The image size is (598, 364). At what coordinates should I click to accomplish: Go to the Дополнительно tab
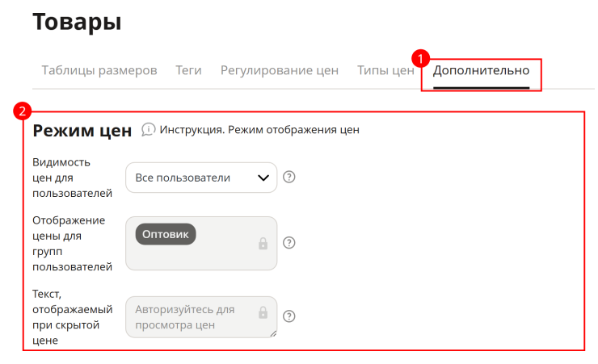(x=481, y=70)
